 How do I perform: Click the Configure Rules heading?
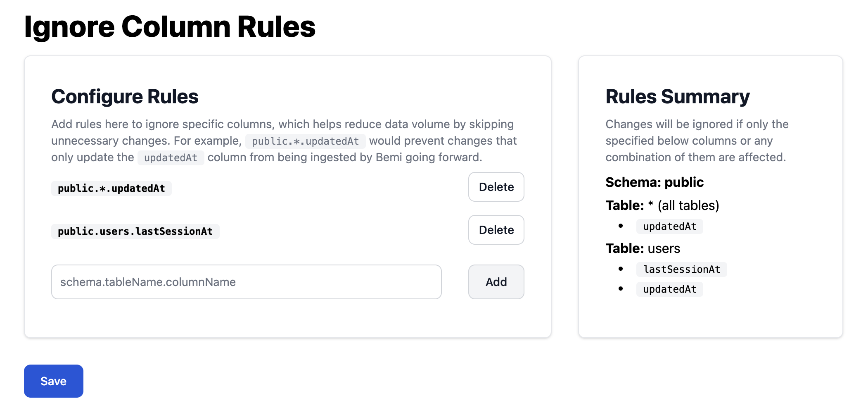(x=125, y=97)
